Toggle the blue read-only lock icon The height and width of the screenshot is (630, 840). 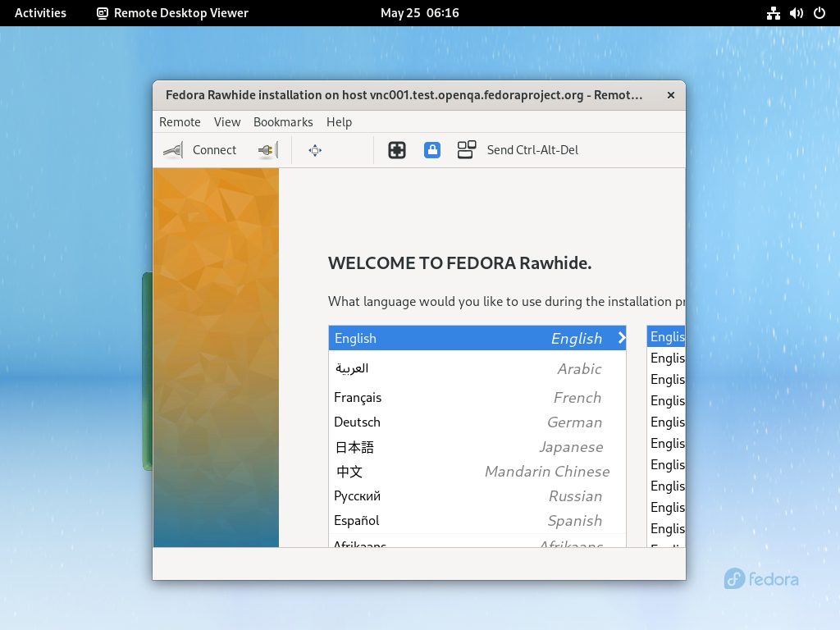click(x=432, y=150)
